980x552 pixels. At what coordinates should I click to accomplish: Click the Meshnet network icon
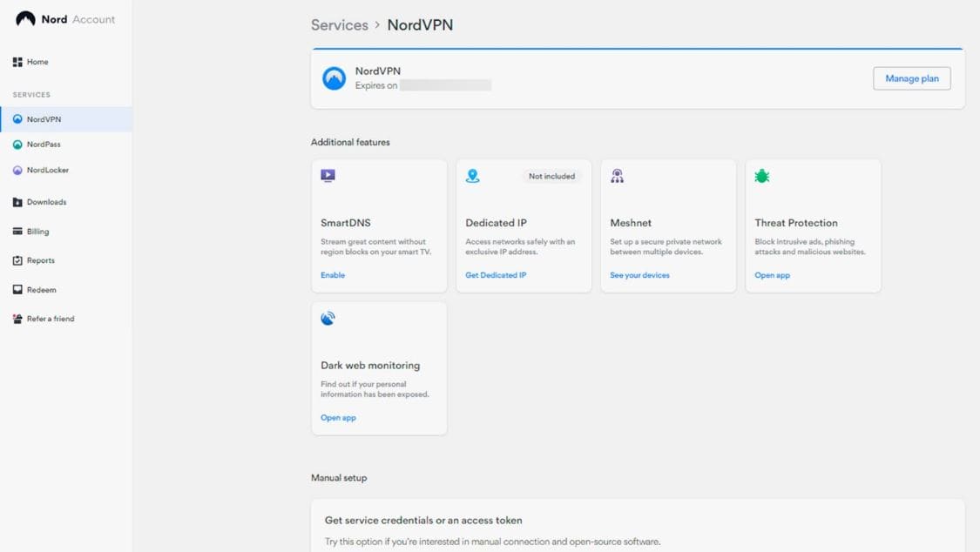[617, 176]
